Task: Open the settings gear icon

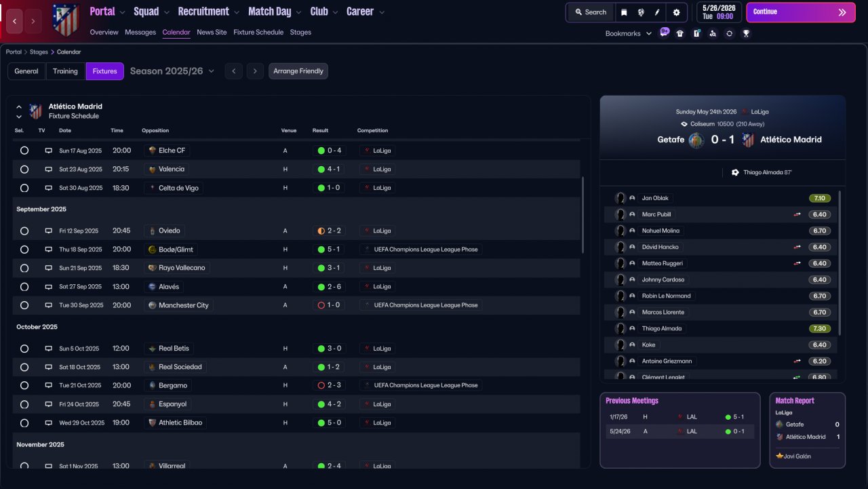Action: pos(676,12)
